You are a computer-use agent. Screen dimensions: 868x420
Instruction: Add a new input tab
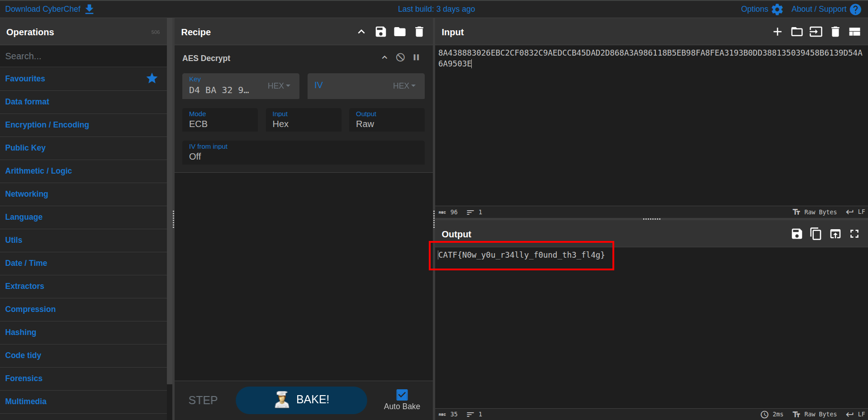778,32
